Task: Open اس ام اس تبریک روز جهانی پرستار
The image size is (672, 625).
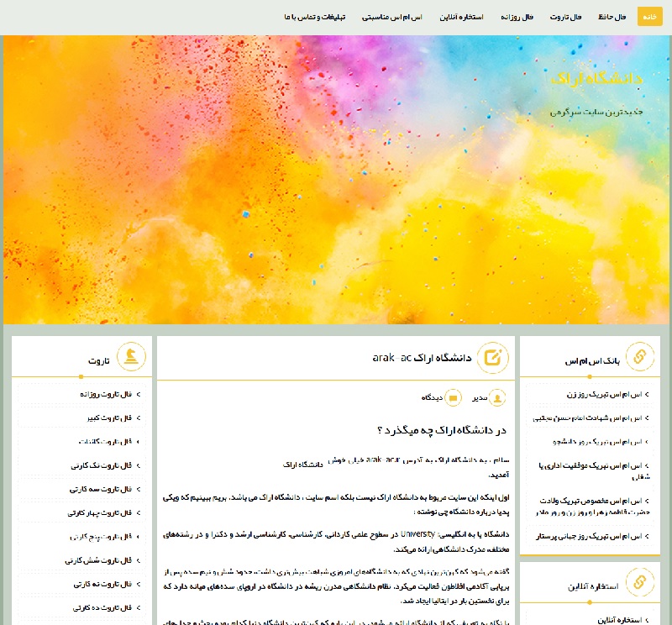Action: point(589,536)
